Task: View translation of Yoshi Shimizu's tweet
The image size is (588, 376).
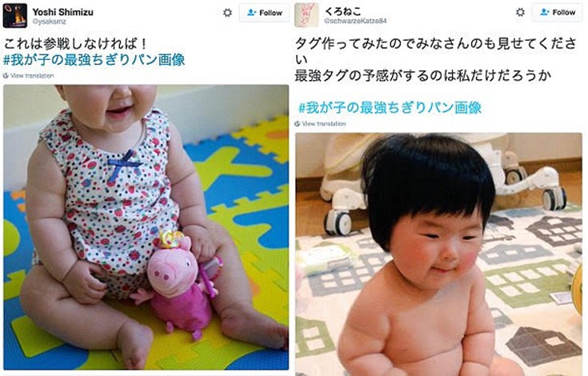Action: point(32,76)
